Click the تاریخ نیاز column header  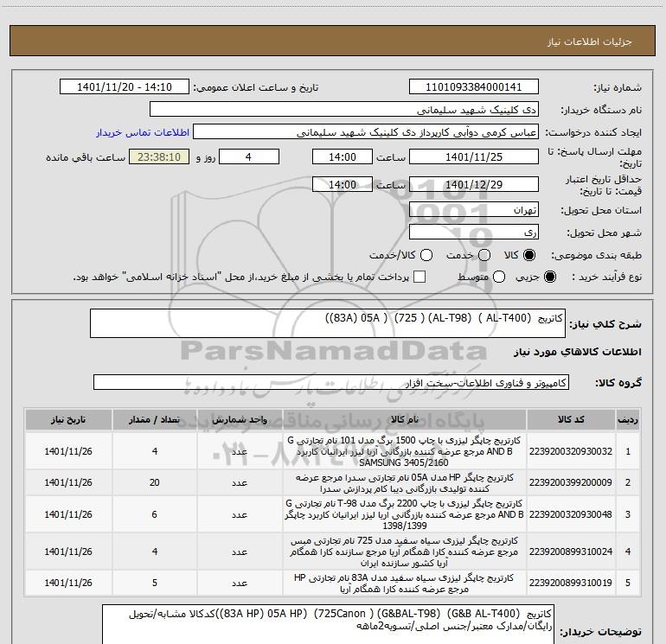click(x=68, y=420)
